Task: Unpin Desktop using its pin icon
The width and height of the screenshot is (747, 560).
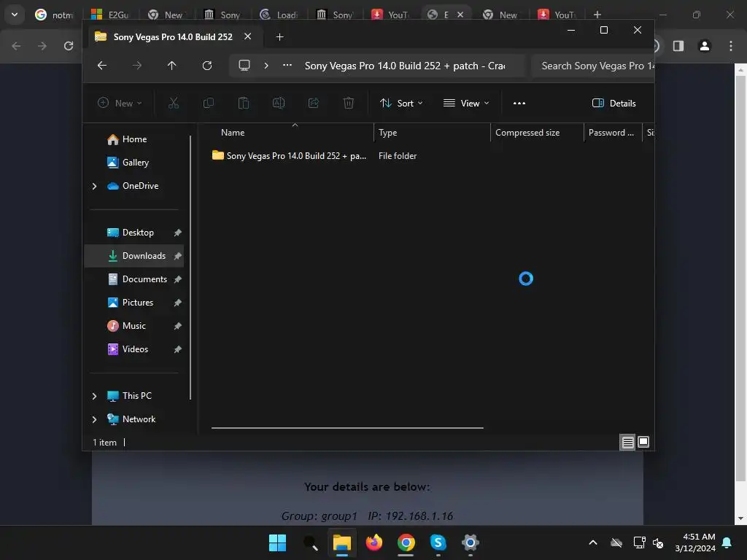Action: 178,233
